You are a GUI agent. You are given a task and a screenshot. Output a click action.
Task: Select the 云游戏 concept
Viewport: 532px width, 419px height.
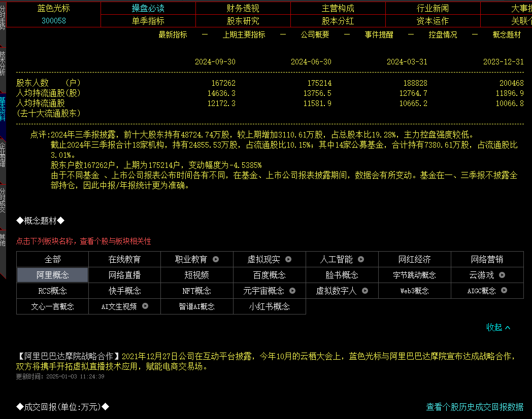point(481,275)
